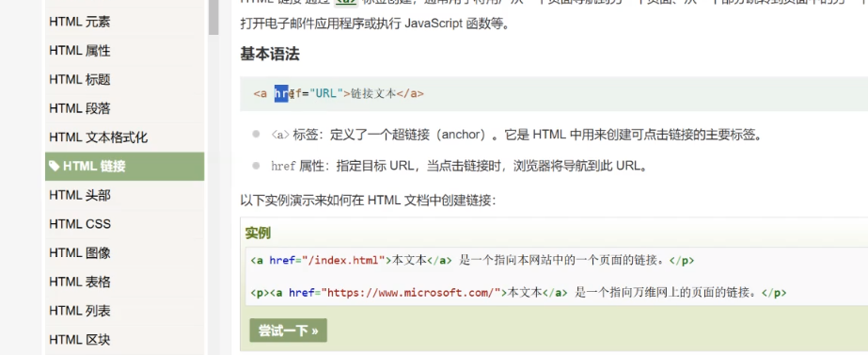Click "/index.html" in the example code
Viewport: 868px width, 355px height.
click(x=343, y=260)
